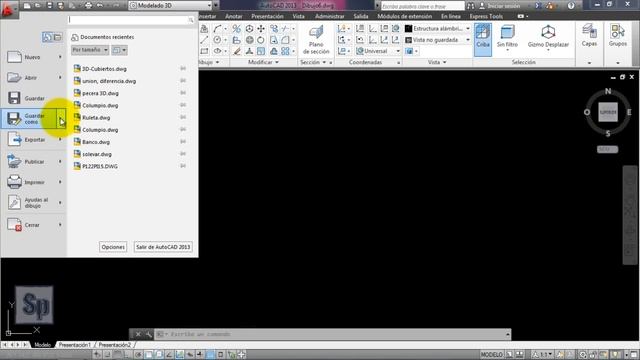This screenshot has width=640, height=360.
Task: Pin Ruleta.dwg in recent list
Action: pyautogui.click(x=183, y=118)
